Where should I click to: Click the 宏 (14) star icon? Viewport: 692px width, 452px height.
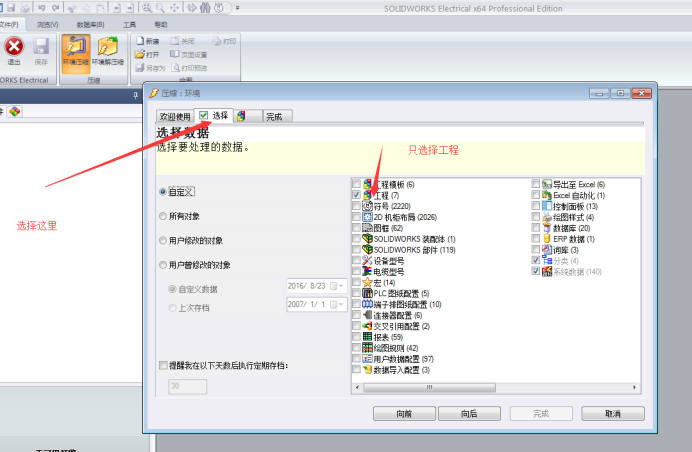(367, 282)
